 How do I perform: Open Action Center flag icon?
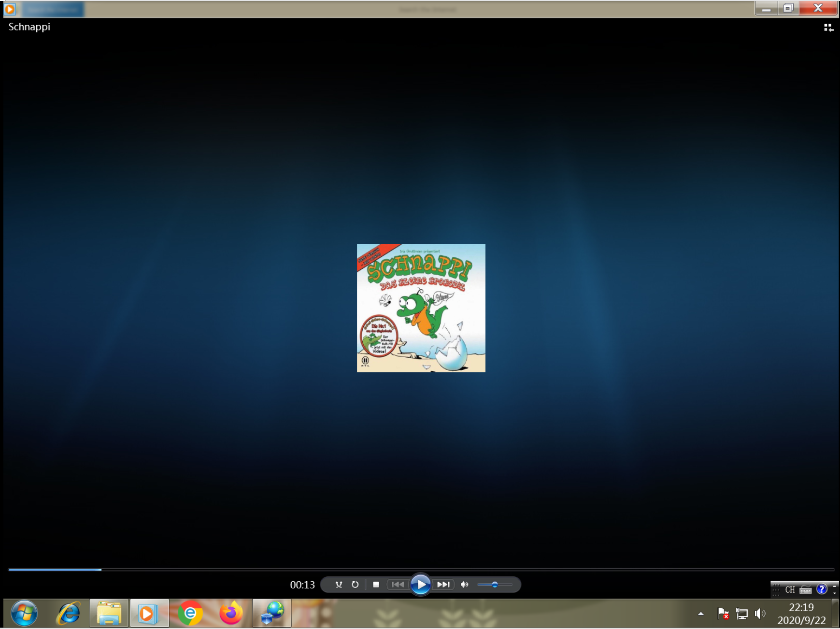click(723, 614)
